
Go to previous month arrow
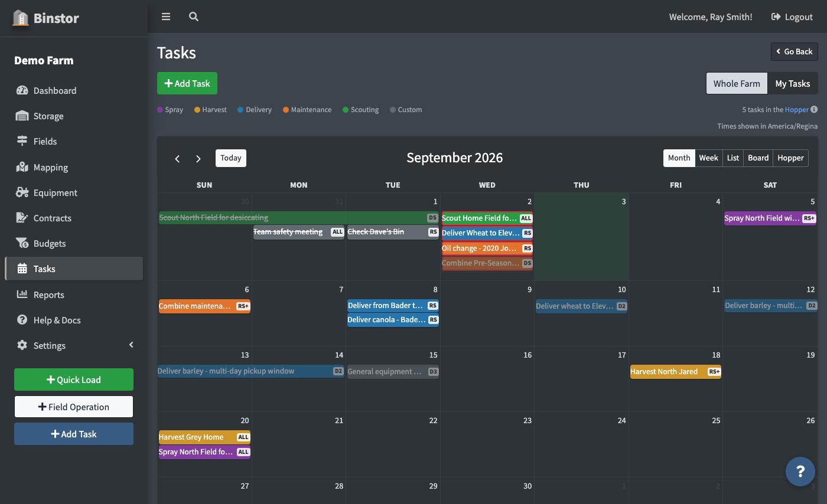click(177, 158)
